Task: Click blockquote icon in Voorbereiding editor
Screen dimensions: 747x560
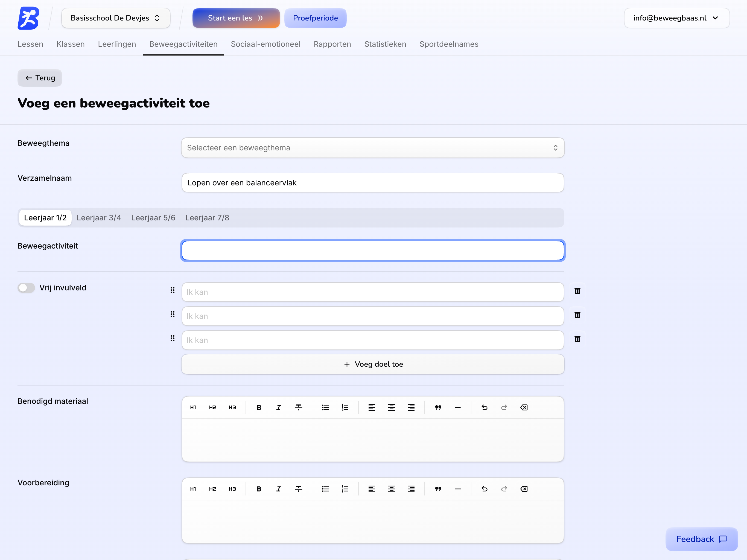Action: pyautogui.click(x=438, y=489)
